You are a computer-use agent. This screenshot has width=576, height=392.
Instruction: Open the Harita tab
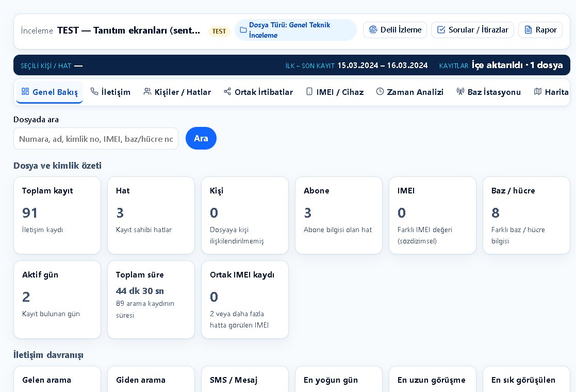click(551, 92)
